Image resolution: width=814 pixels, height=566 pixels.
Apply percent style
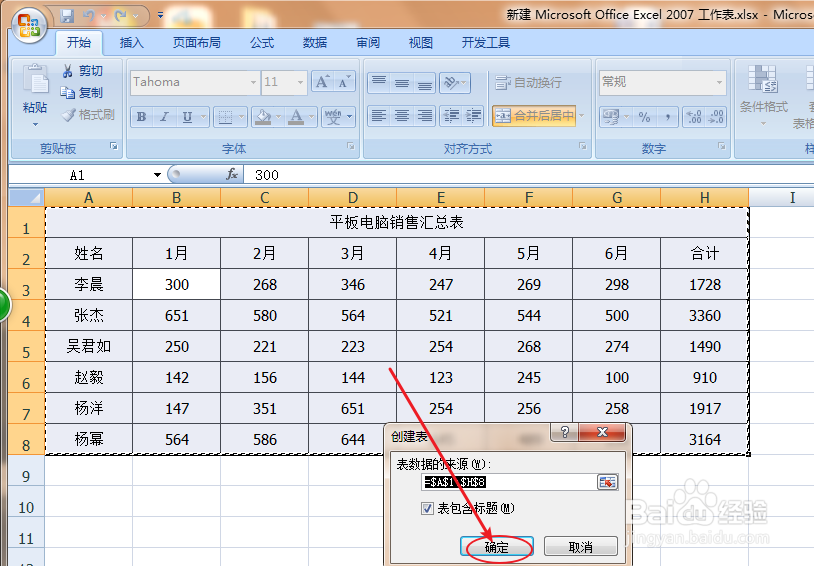point(645,117)
